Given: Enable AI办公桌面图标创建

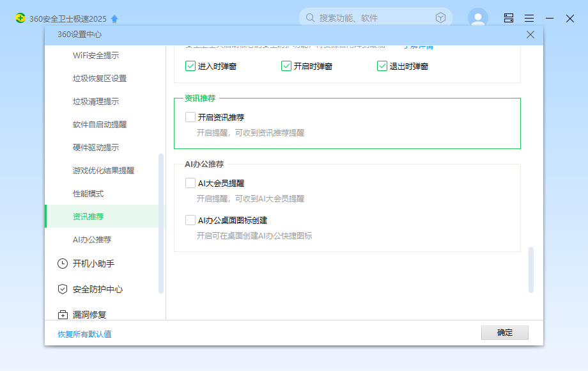Looking at the screenshot, I should click(189, 219).
